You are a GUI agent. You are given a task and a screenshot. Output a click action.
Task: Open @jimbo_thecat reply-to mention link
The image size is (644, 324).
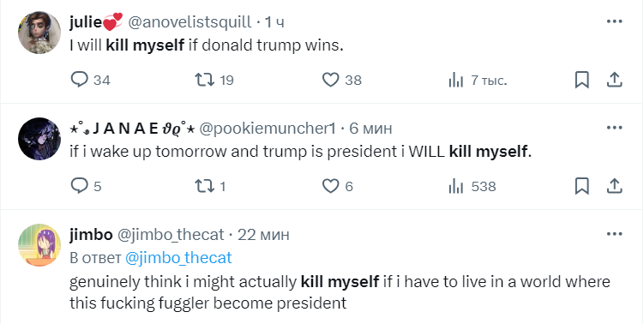(178, 258)
